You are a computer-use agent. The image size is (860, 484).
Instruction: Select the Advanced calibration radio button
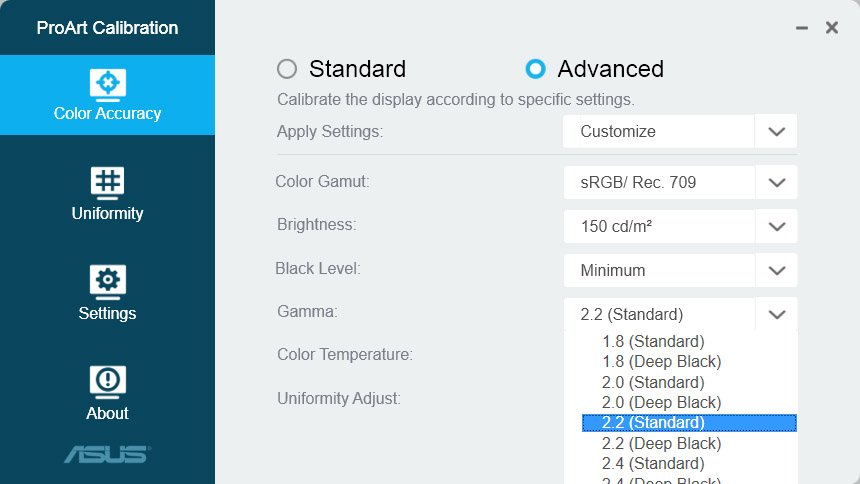tap(535, 69)
